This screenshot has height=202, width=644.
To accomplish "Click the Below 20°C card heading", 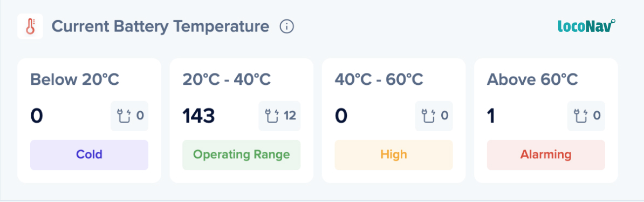I will click(75, 79).
